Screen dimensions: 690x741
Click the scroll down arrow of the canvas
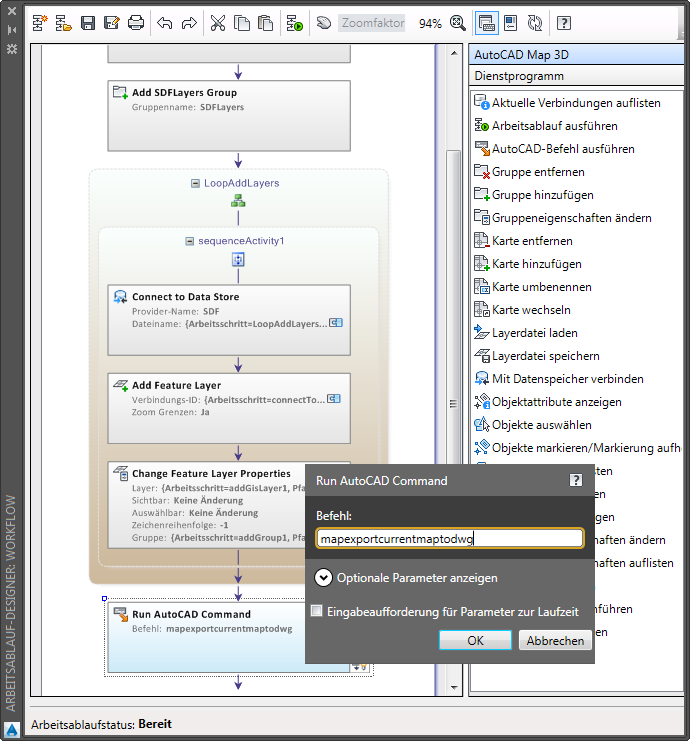point(454,688)
